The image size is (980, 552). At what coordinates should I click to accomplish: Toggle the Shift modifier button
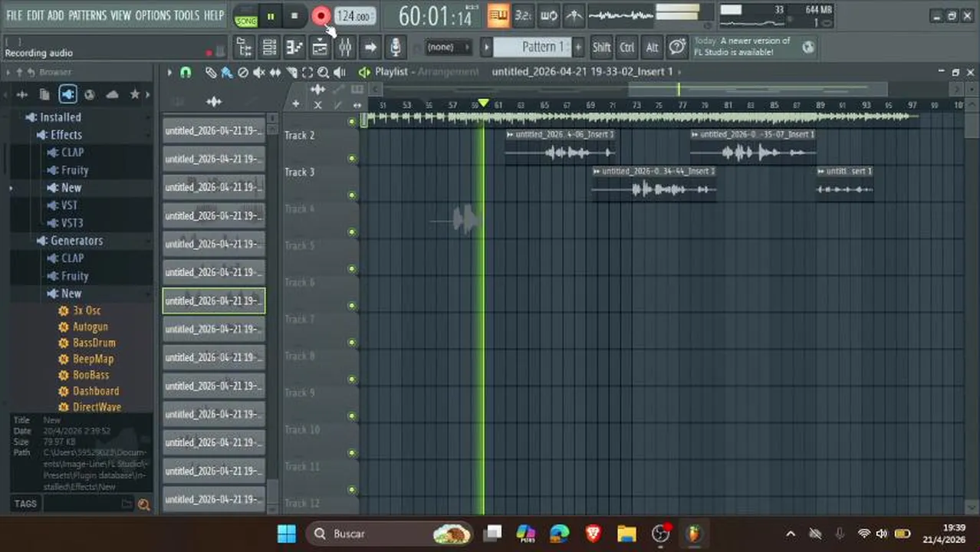602,48
